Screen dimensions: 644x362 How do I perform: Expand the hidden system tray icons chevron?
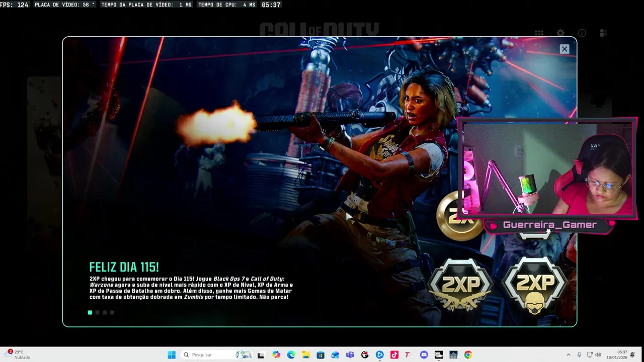click(569, 355)
